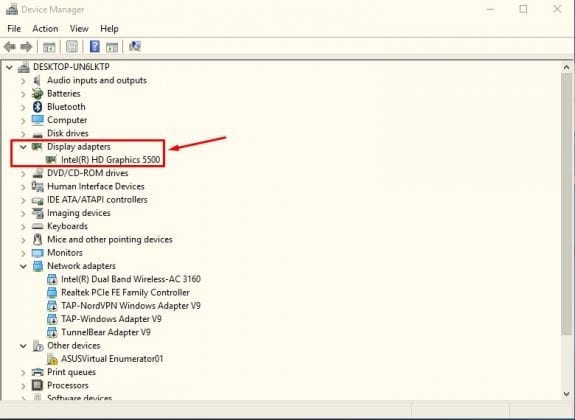Image resolution: width=575 pixels, height=420 pixels.
Task: Open the File menu
Action: point(14,29)
